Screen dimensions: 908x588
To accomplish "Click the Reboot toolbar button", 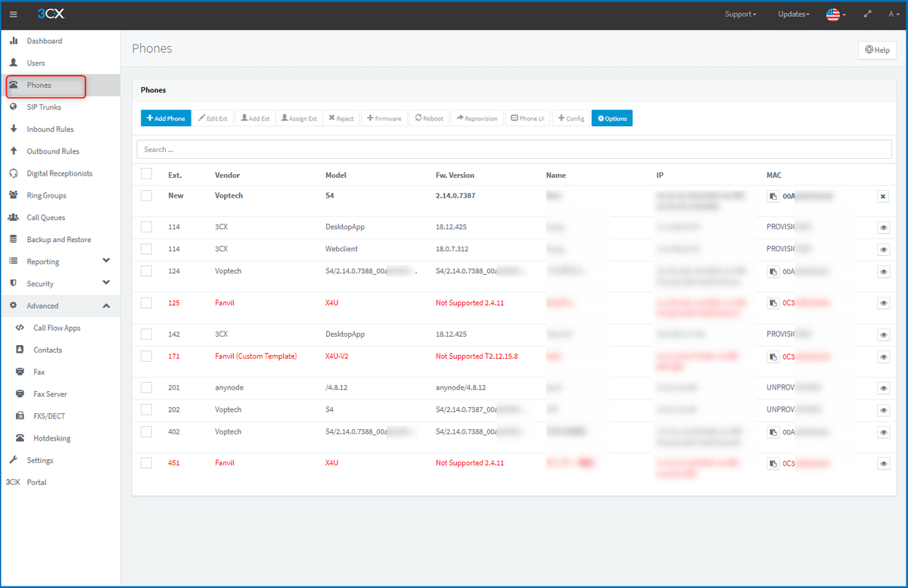I will click(429, 118).
